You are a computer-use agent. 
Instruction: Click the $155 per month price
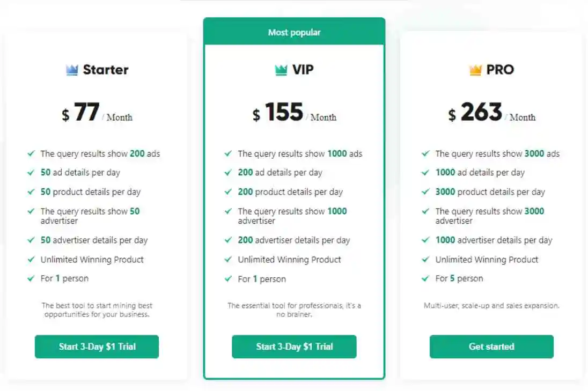(x=294, y=114)
